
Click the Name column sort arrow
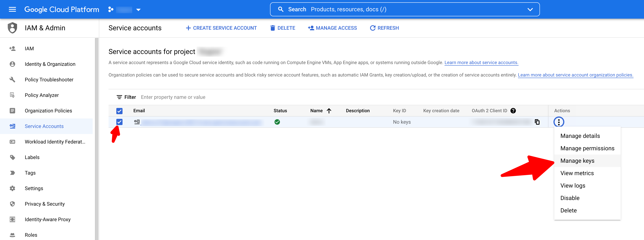point(329,111)
